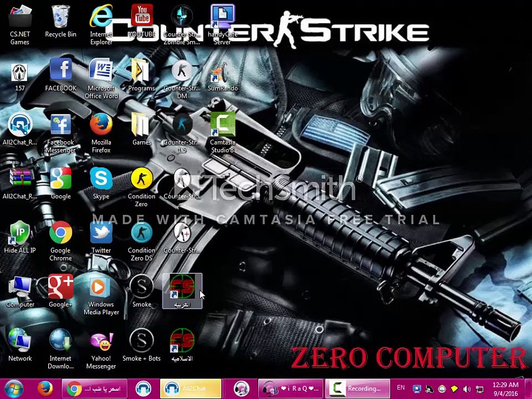Launch Windows Media Player

click(101, 295)
